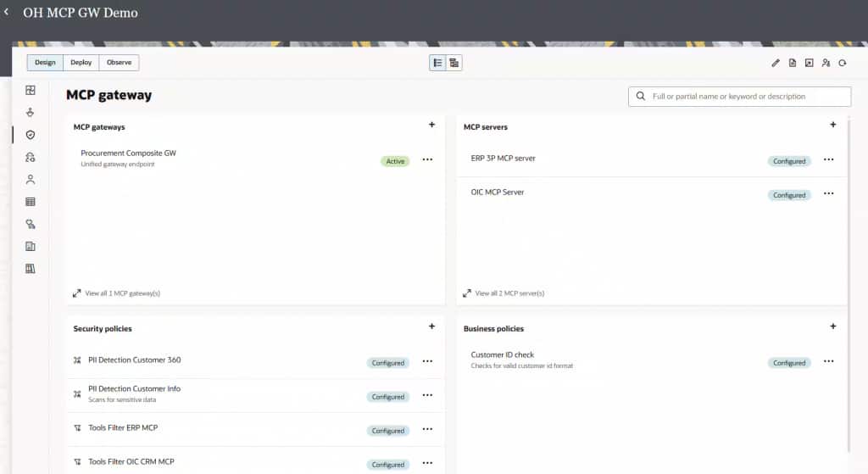The width and height of the screenshot is (868, 474).
Task: Click the export icon in the top toolbar
Action: point(809,63)
